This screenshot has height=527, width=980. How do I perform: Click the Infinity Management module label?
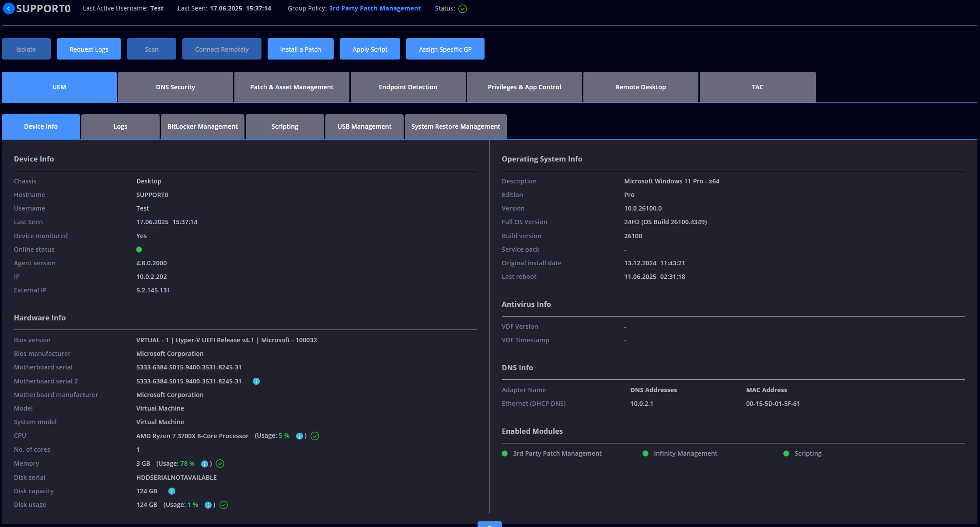tap(685, 453)
